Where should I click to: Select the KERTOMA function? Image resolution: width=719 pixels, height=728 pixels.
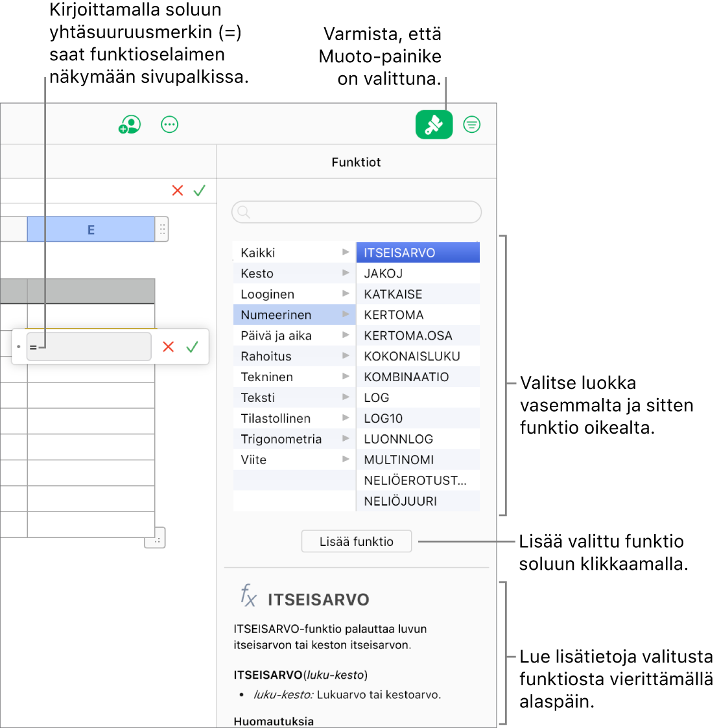418,315
